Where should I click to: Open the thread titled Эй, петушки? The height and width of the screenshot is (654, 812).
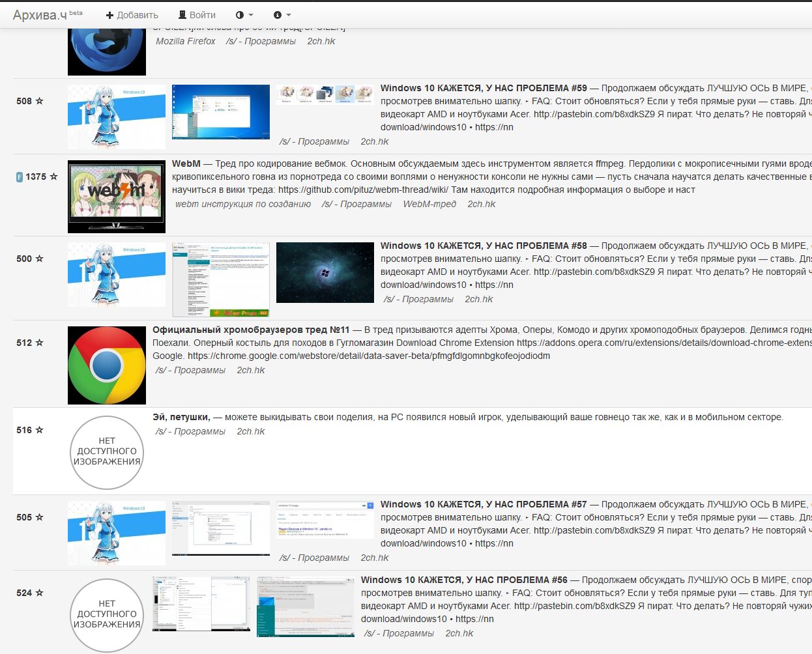pyautogui.click(x=181, y=417)
